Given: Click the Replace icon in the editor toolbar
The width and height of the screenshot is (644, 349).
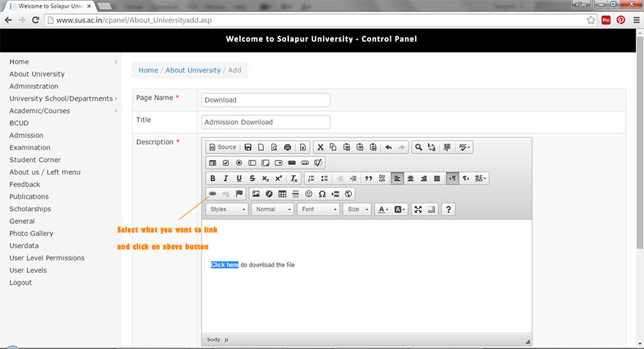Looking at the screenshot, I should click(431, 147).
